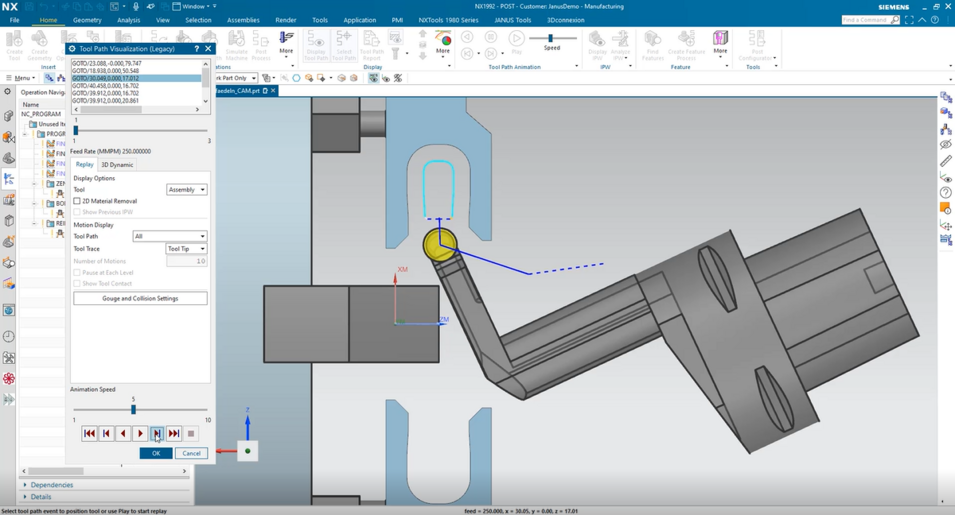Open the Menu dropdown
955x515 pixels.
21,78
